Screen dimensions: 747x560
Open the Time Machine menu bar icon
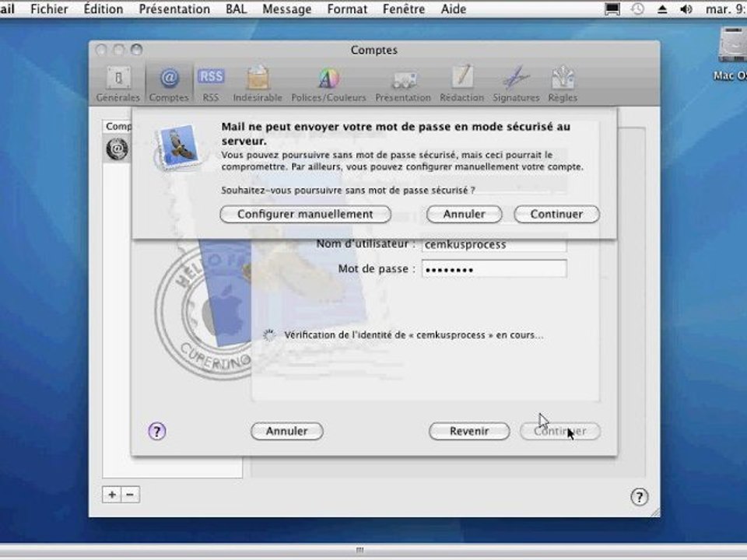(637, 9)
